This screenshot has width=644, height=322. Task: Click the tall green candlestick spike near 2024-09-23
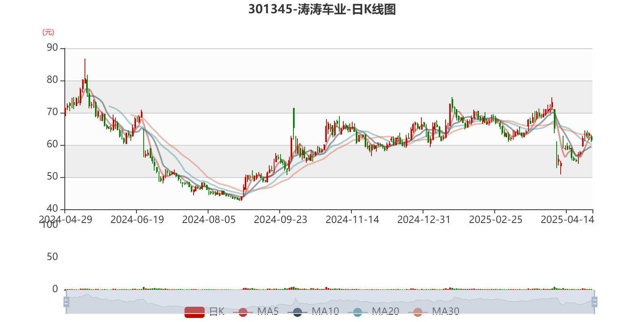pos(294,118)
